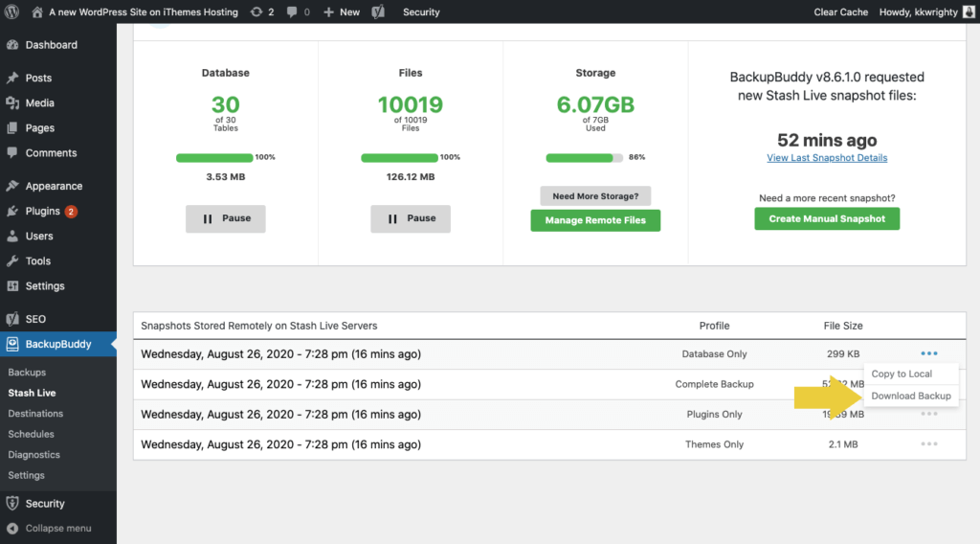Click the site title on iThemes Hosting
980x544 pixels.
tap(144, 11)
